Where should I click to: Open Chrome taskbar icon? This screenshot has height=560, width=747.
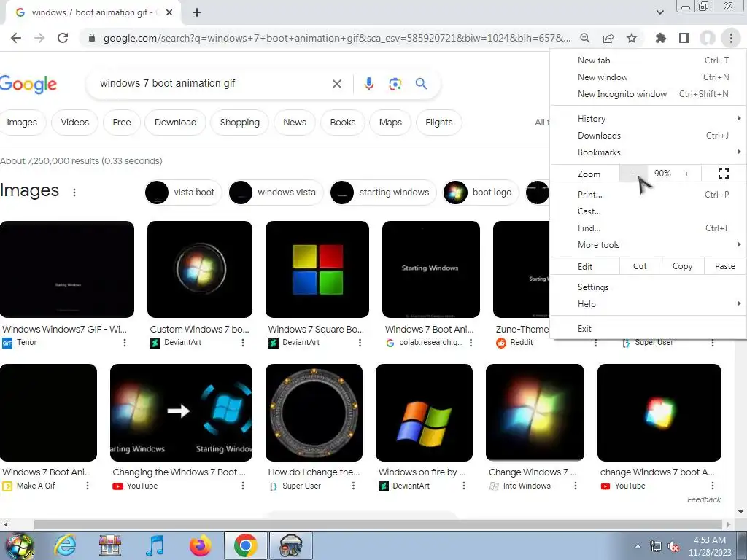point(245,545)
